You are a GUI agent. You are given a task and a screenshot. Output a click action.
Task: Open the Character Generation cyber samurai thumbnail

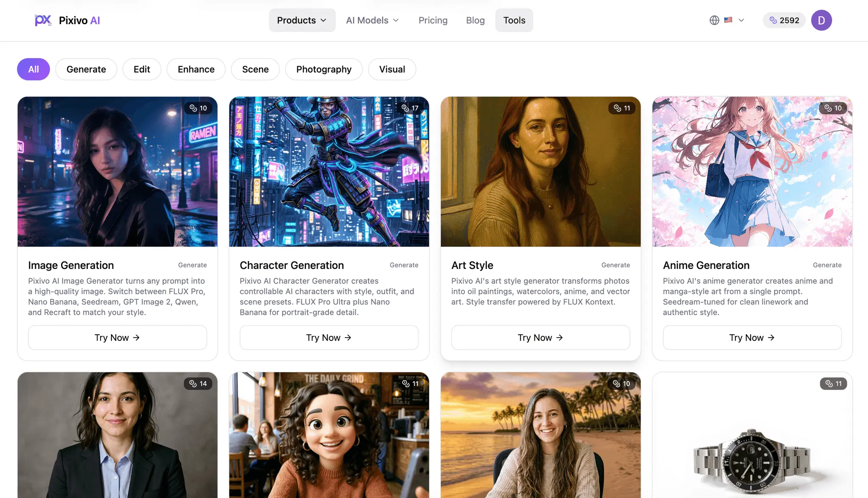point(329,171)
